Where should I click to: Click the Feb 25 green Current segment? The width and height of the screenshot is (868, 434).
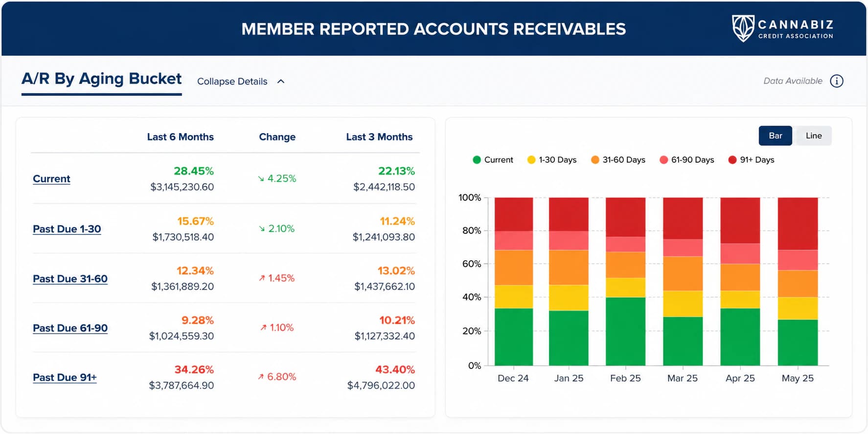625,331
